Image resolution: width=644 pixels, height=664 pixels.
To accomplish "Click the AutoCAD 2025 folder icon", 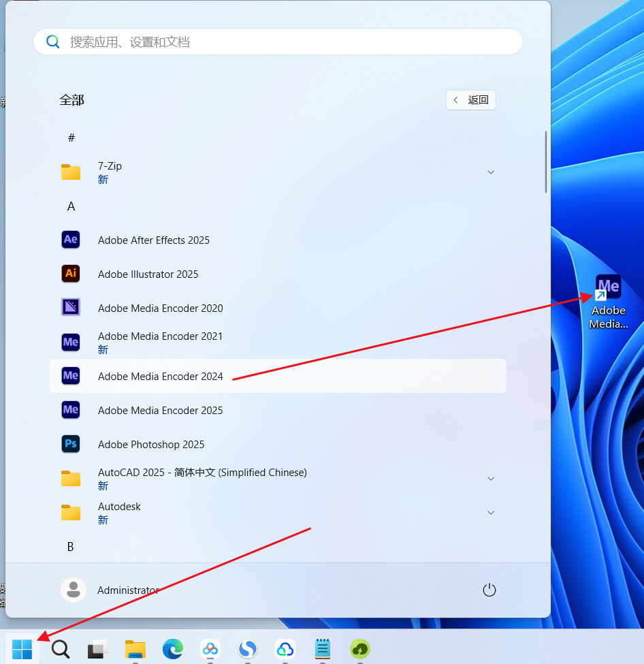I will pyautogui.click(x=71, y=478).
